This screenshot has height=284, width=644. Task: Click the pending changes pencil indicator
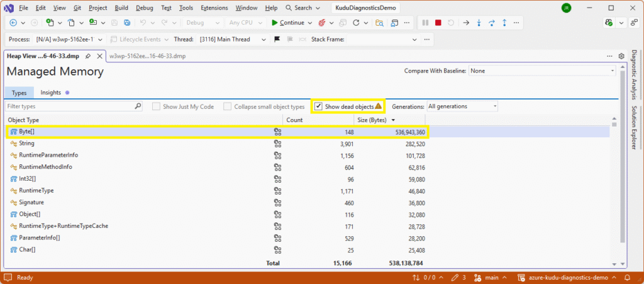click(x=458, y=278)
